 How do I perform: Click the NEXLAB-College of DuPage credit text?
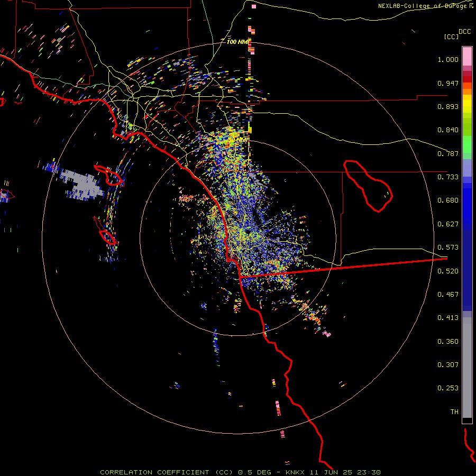423,6
